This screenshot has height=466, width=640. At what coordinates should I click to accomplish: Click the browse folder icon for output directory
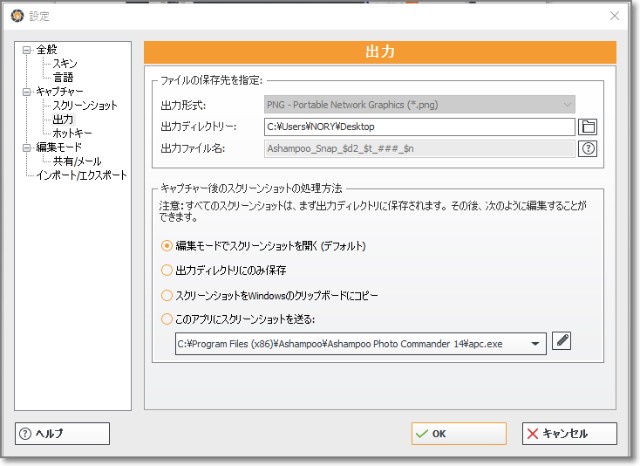[x=588, y=126]
